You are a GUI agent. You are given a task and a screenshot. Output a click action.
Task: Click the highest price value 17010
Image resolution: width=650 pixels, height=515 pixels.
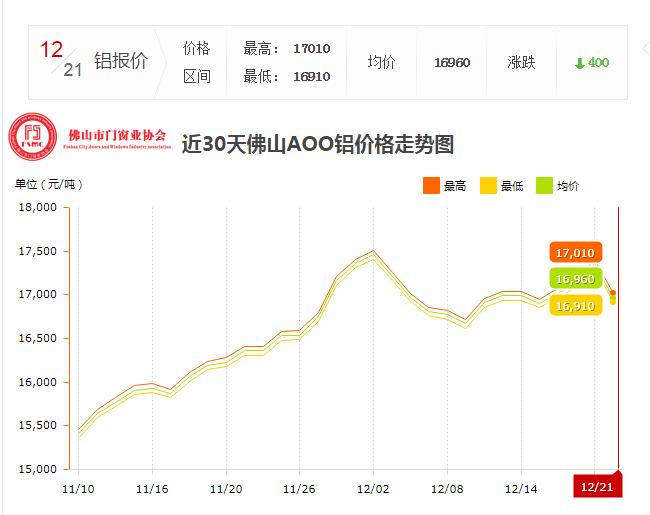point(312,49)
